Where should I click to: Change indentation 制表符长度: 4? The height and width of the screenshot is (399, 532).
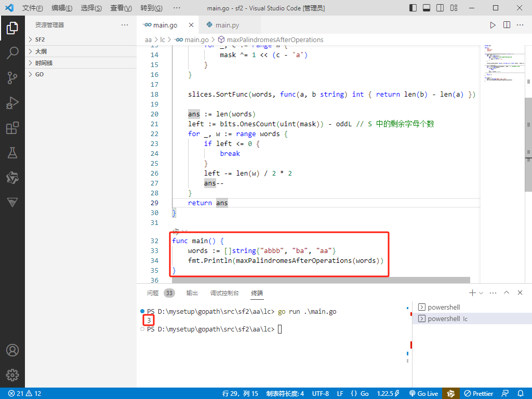pos(285,394)
